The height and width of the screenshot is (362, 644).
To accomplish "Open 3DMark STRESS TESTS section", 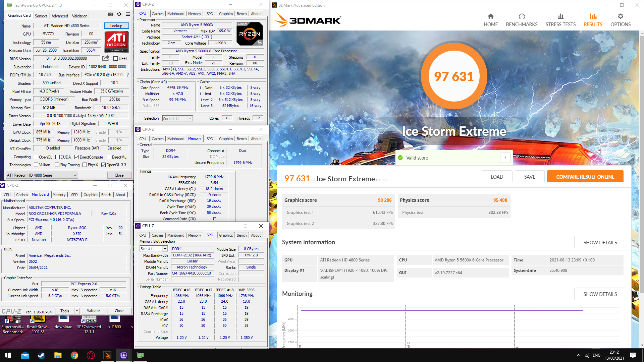I will point(560,20).
